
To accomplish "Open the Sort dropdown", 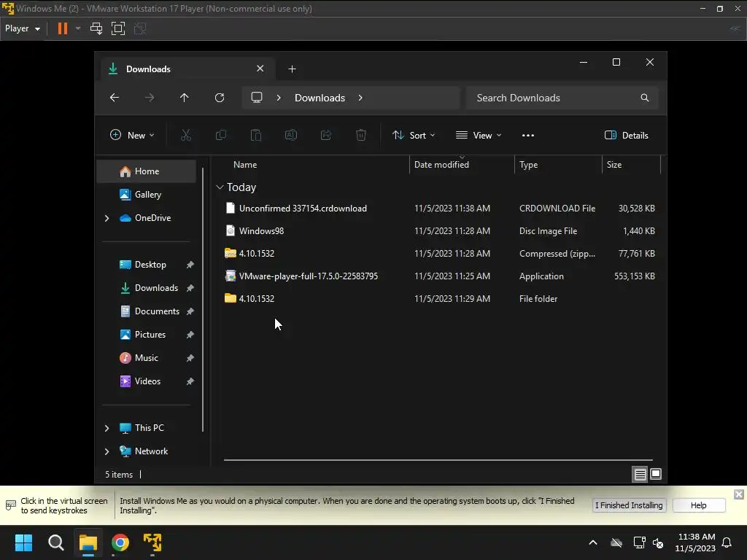I will [x=414, y=135].
